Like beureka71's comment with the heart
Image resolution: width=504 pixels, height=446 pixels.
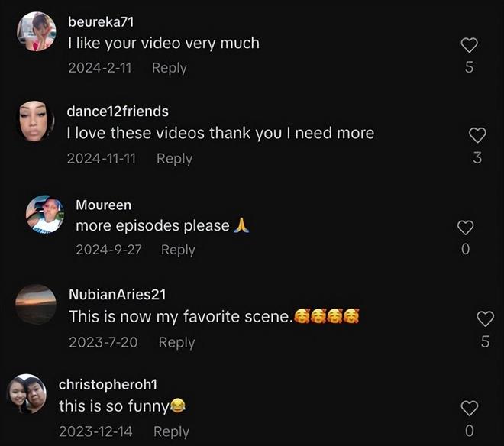pyautogui.click(x=470, y=45)
